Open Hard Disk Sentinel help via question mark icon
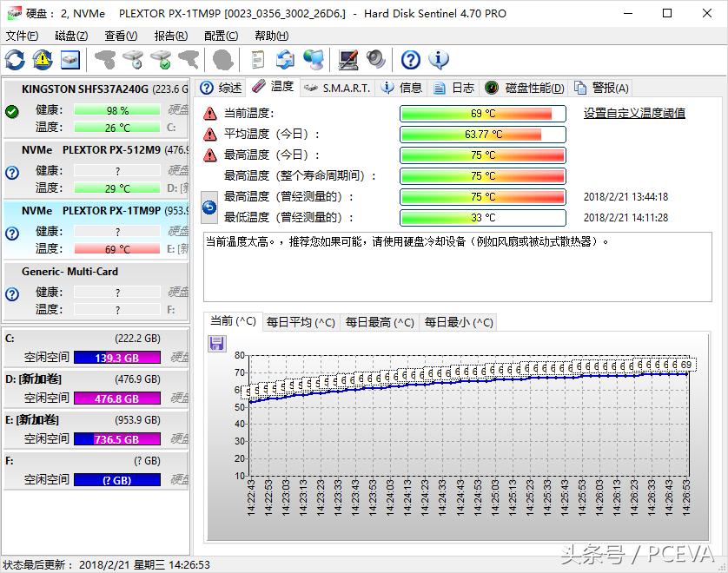Image resolution: width=728 pixels, height=573 pixels. (408, 59)
